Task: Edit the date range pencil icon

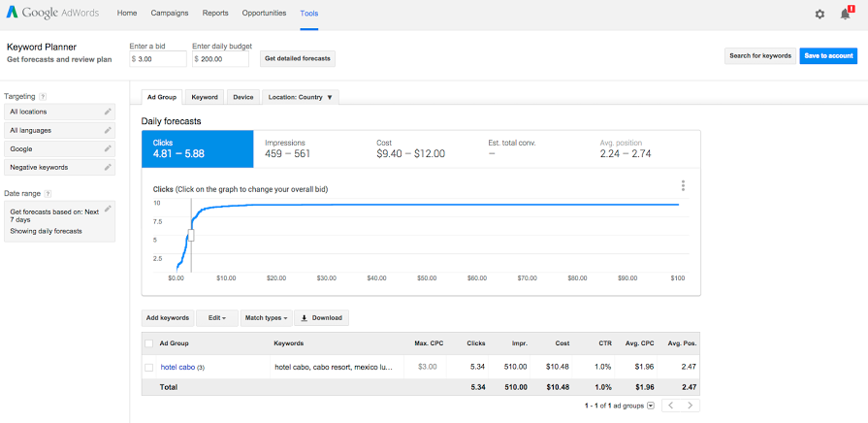Action: click(109, 209)
